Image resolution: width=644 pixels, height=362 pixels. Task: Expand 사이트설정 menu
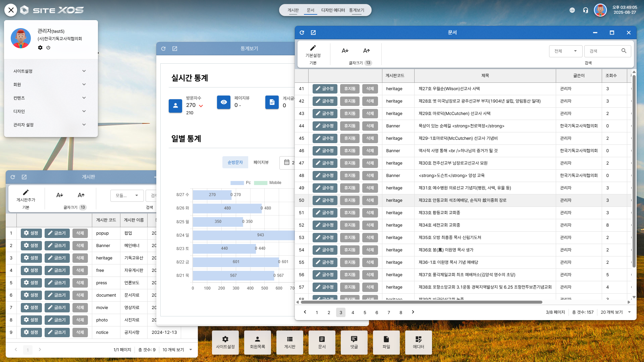coord(50,71)
